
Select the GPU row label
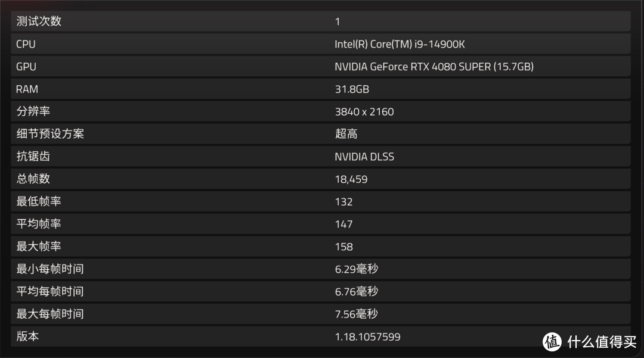[26, 67]
